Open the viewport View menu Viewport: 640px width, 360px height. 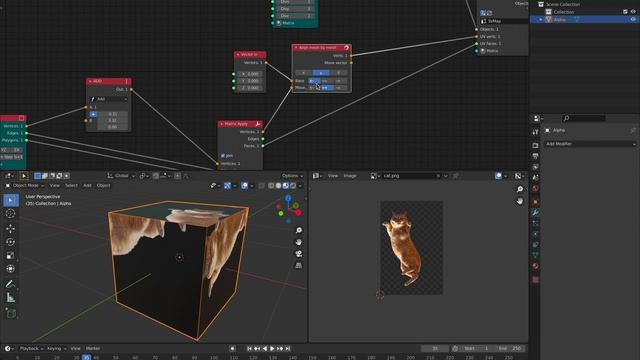[55, 186]
